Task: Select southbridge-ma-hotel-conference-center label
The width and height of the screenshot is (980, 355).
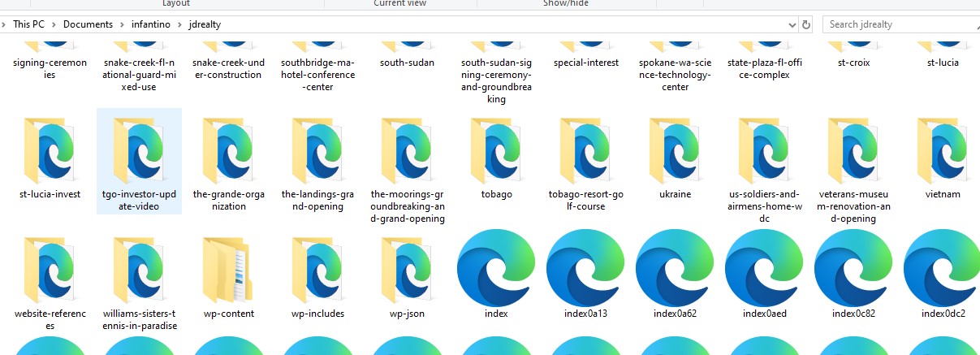Action: pos(317,75)
